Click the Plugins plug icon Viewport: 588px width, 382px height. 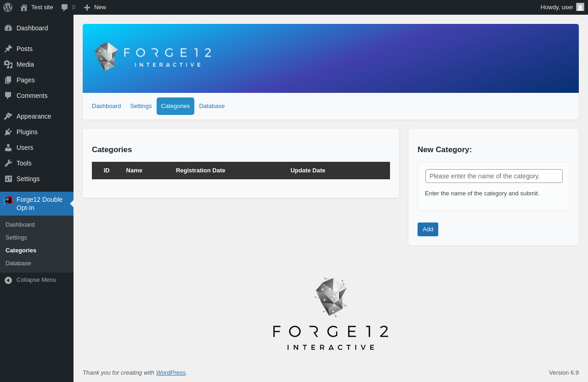[8, 132]
